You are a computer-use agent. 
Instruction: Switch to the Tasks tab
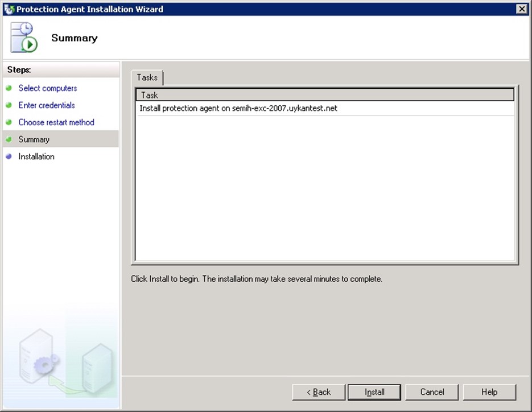pyautogui.click(x=147, y=77)
